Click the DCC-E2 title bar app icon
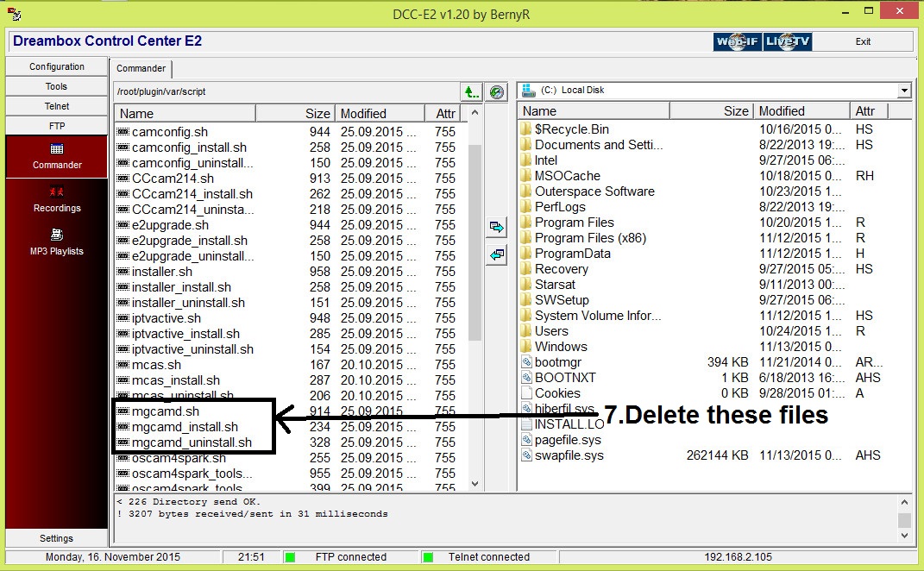 click(x=14, y=13)
